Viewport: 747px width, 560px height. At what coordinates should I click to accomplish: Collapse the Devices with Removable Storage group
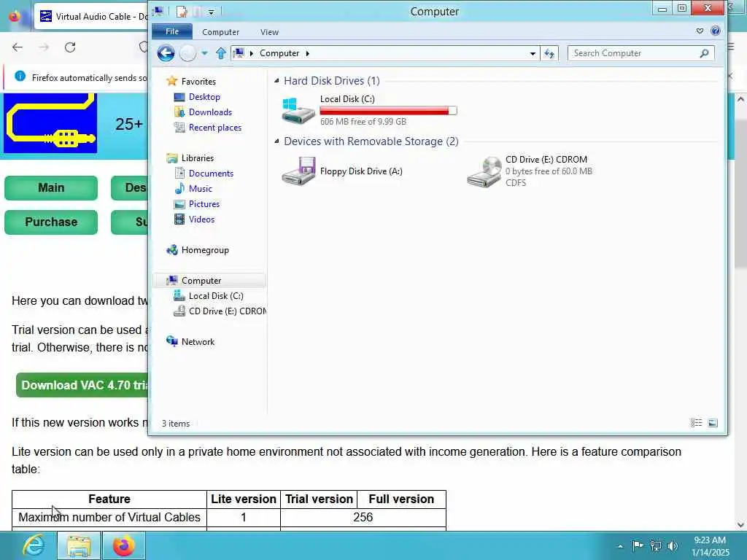click(276, 141)
